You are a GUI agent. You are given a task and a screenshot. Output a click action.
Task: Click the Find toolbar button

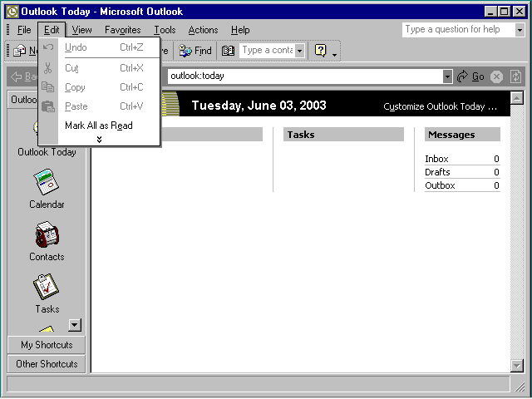coord(195,51)
